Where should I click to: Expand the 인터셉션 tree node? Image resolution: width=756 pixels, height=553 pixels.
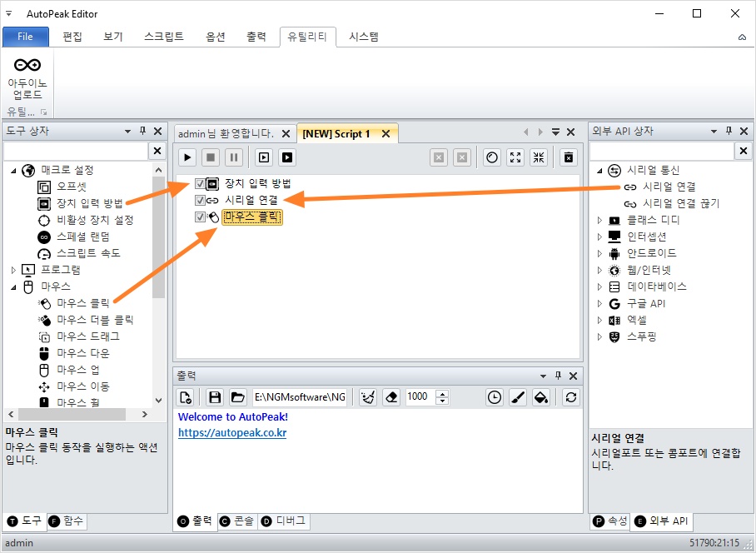[x=599, y=237]
